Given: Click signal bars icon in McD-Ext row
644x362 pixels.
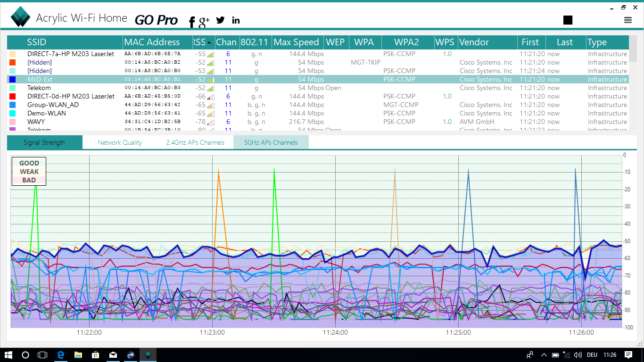Looking at the screenshot, I should tap(210, 80).
